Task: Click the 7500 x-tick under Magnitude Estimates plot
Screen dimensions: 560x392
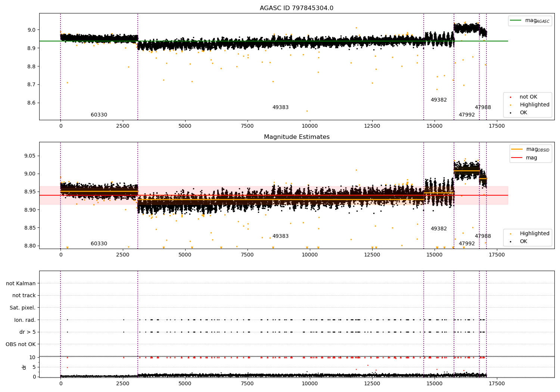Action: 248,255
